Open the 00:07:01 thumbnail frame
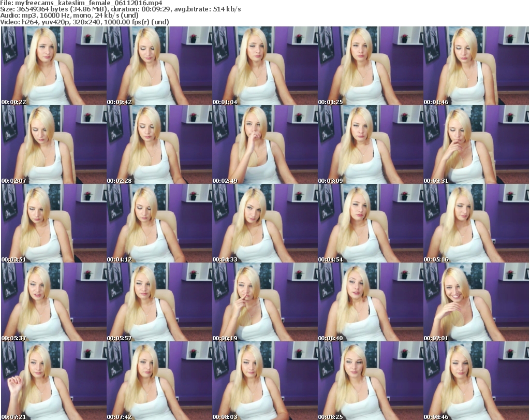 pos(476,302)
